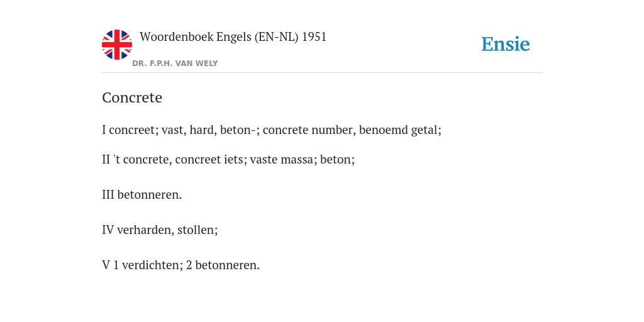644x322 pixels.
Task: Click the Concrete entry heading
Action: coord(132,97)
